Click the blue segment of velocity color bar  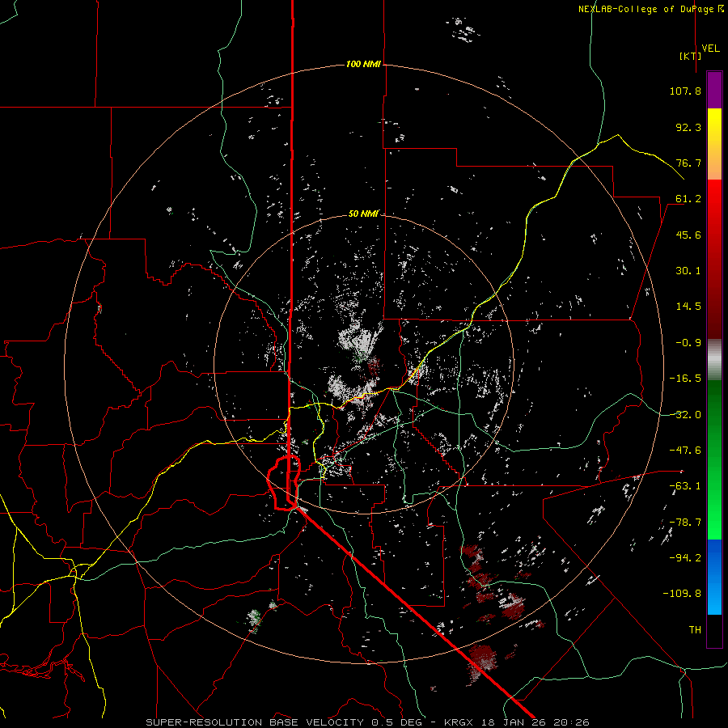tap(714, 577)
